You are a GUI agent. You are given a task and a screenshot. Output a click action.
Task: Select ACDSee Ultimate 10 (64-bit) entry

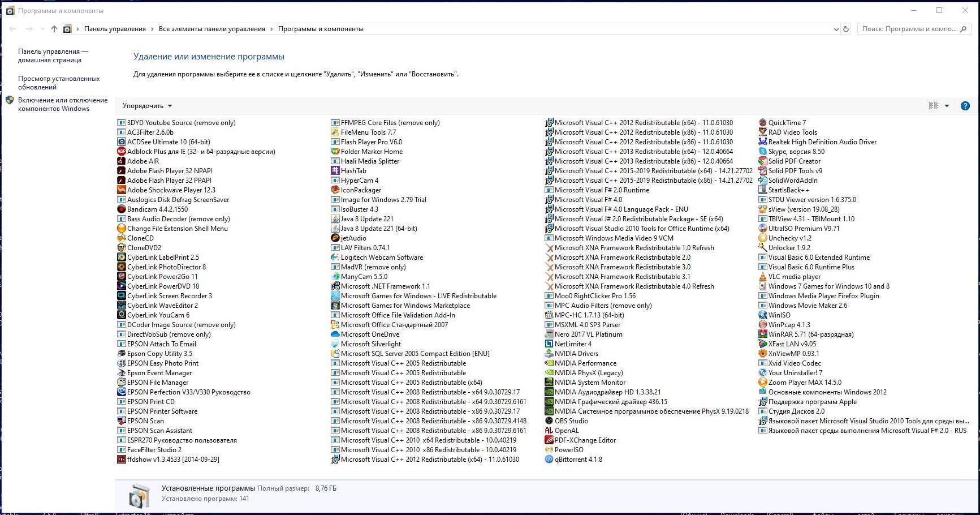[163, 142]
